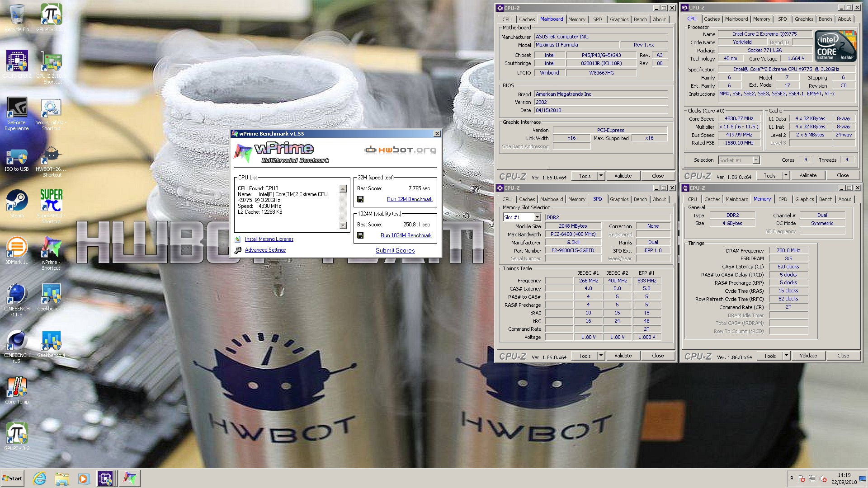The height and width of the screenshot is (488, 868).
Task: Open CPUID CPU-Z desktop icon
Action: click(x=17, y=64)
